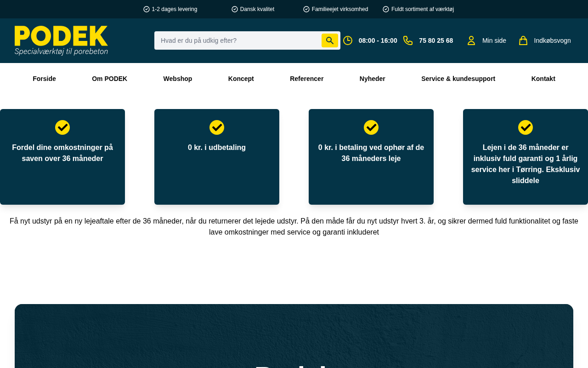Click the checkmark icon beside 'Familieejet virksomhed'

(x=306, y=9)
